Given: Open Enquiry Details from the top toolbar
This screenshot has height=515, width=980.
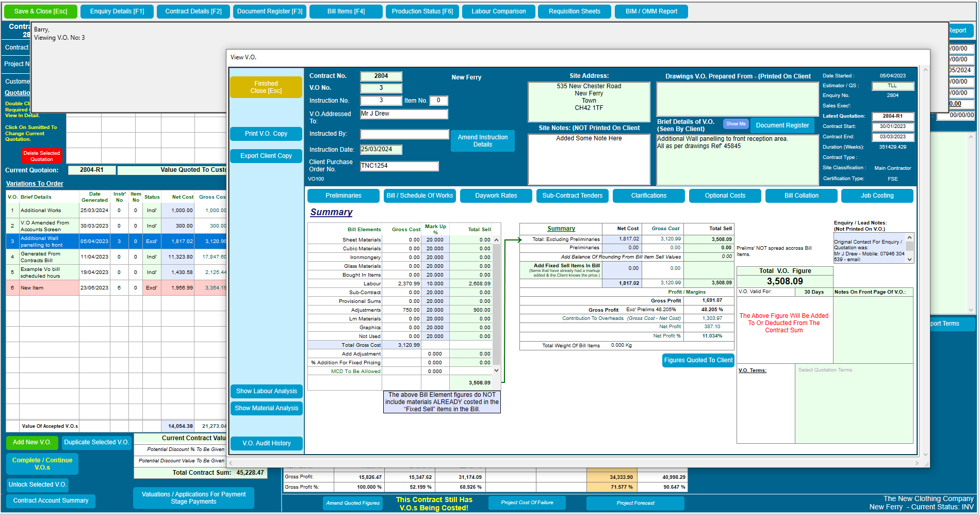Looking at the screenshot, I should pyautogui.click(x=117, y=11).
